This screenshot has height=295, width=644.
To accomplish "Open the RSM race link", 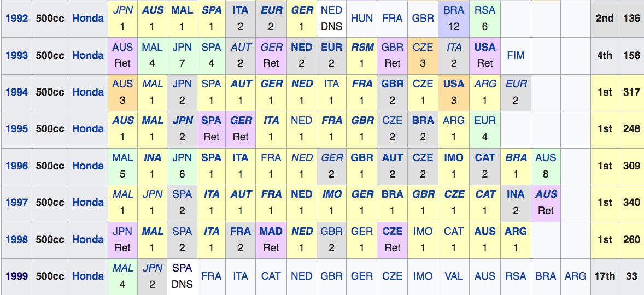I will [x=362, y=47].
